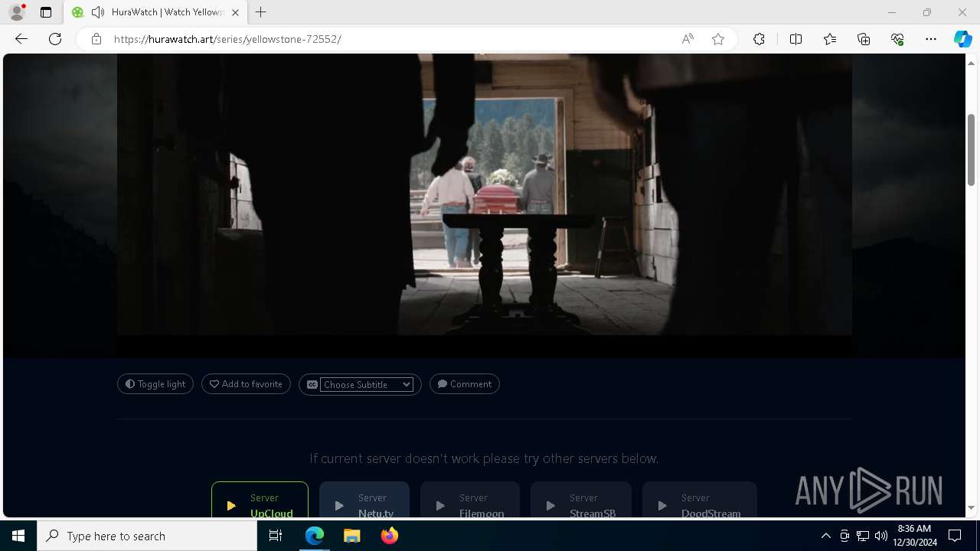Open the clock and calendar flyout
Screen dimensions: 980x551
(x=915, y=536)
